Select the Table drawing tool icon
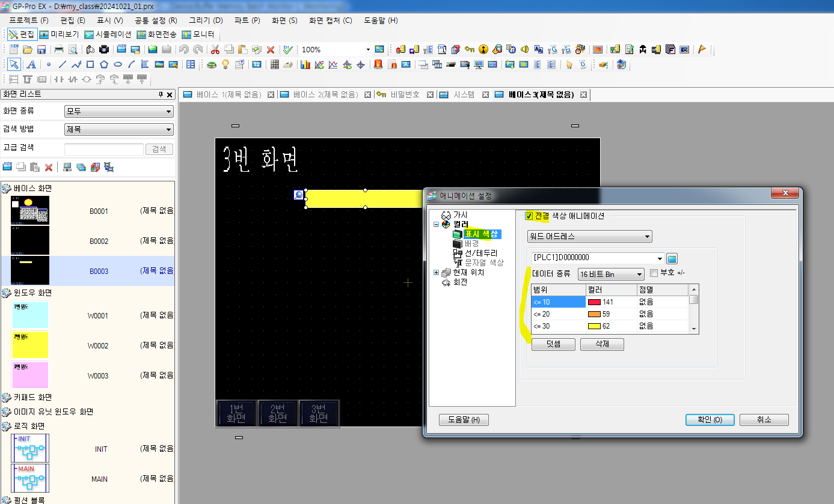 [x=191, y=64]
